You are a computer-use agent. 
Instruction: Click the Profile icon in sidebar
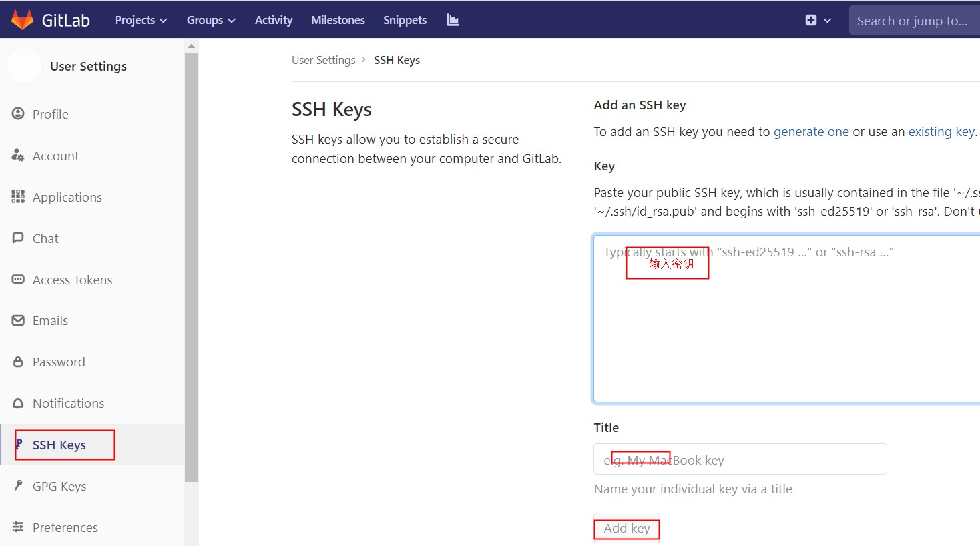pyautogui.click(x=18, y=114)
